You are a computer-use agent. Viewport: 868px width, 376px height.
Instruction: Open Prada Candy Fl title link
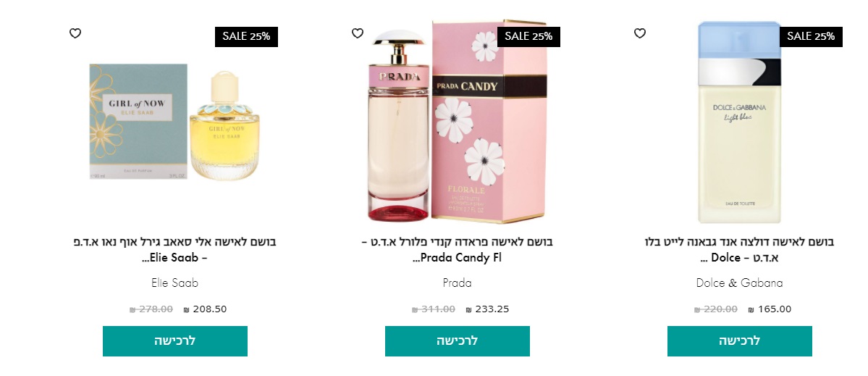[x=458, y=250]
